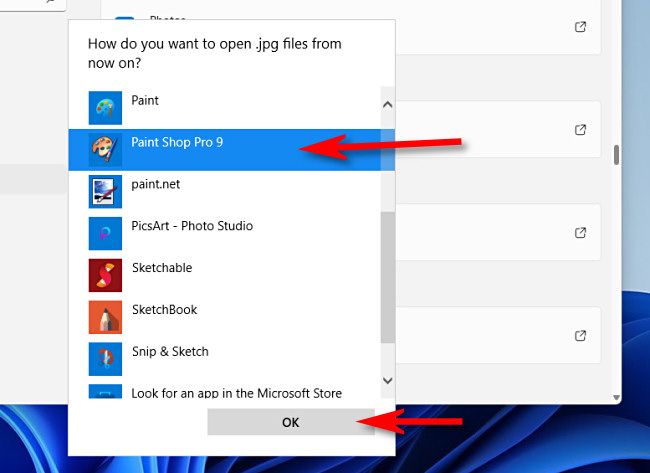Click 'Look for an app in the Microsoft Store'

[x=237, y=393]
